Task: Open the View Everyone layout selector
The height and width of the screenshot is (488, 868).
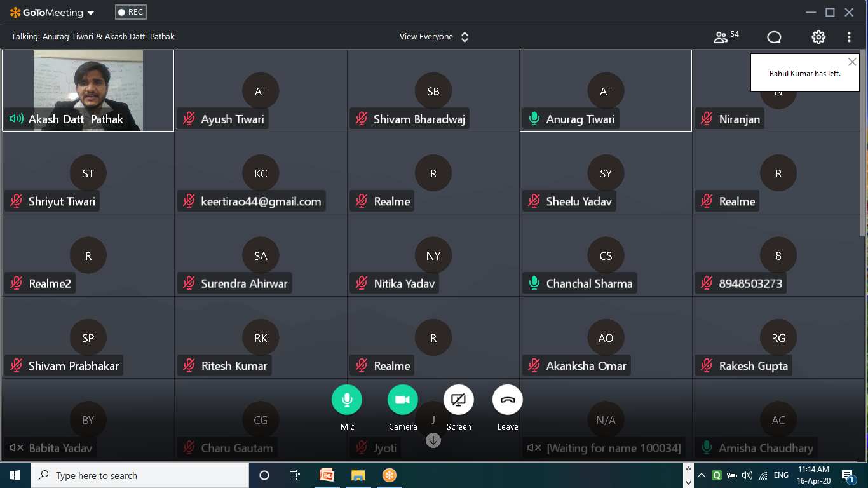Action: (434, 37)
